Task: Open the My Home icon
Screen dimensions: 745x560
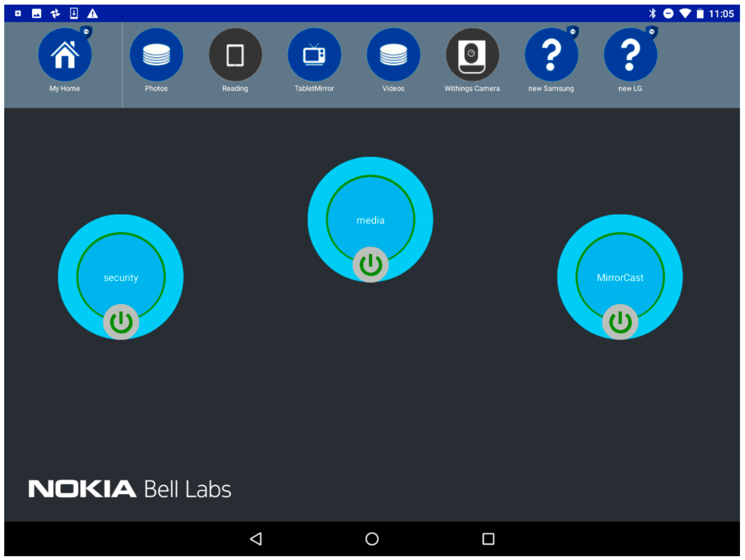Action: (x=65, y=55)
